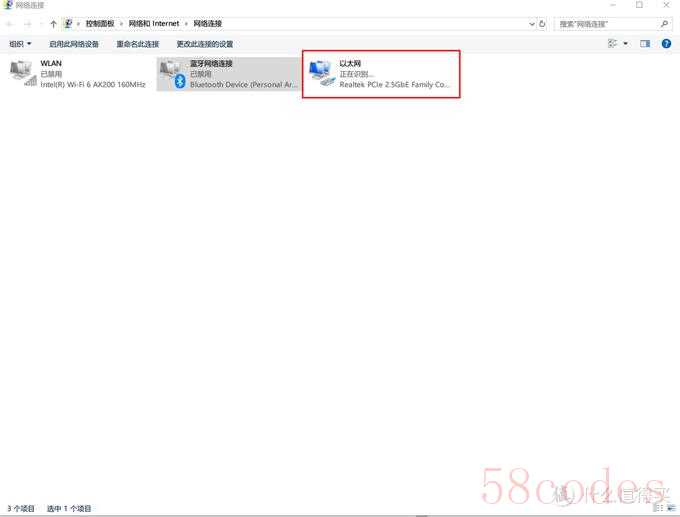Image resolution: width=680 pixels, height=517 pixels.
Task: Select the Bluetooth network connection icon
Action: tap(173, 74)
